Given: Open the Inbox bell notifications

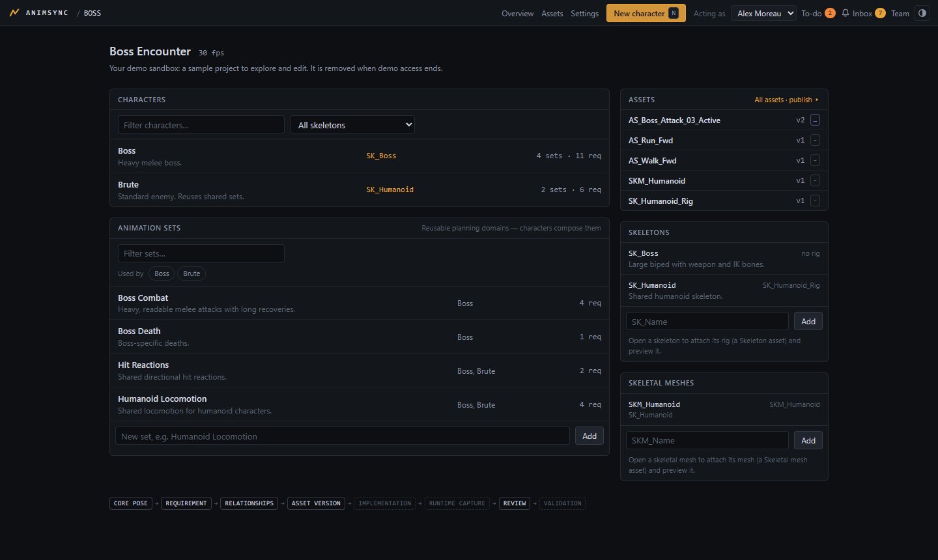Looking at the screenshot, I should coord(863,13).
